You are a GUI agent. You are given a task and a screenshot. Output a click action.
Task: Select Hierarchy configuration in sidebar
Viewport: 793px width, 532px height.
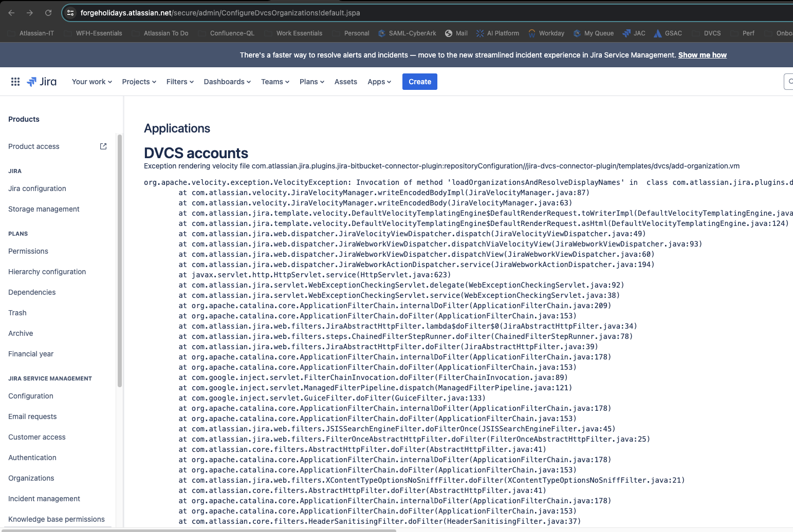(47, 272)
